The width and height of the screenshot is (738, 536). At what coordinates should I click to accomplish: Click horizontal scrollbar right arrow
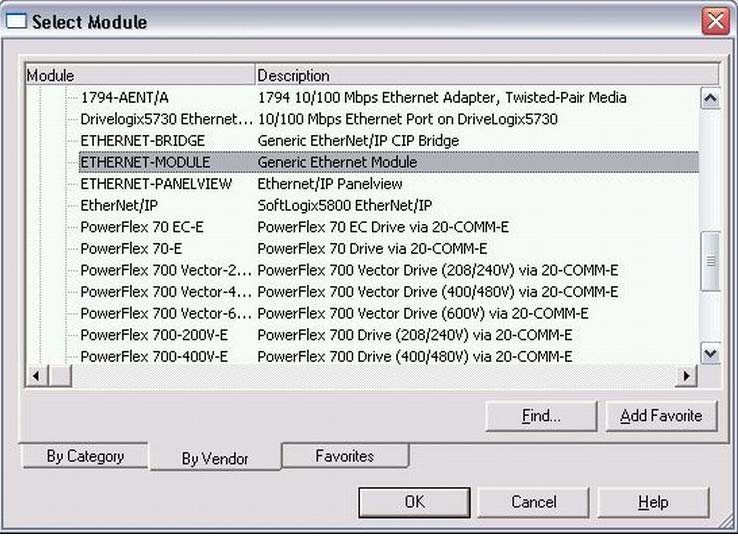(686, 376)
